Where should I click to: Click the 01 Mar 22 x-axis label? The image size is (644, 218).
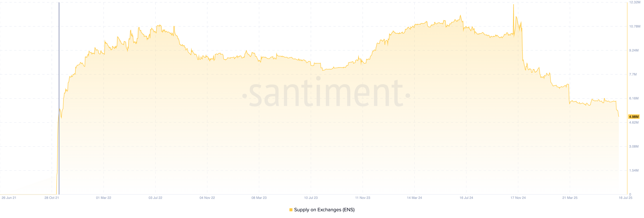click(x=103, y=198)
